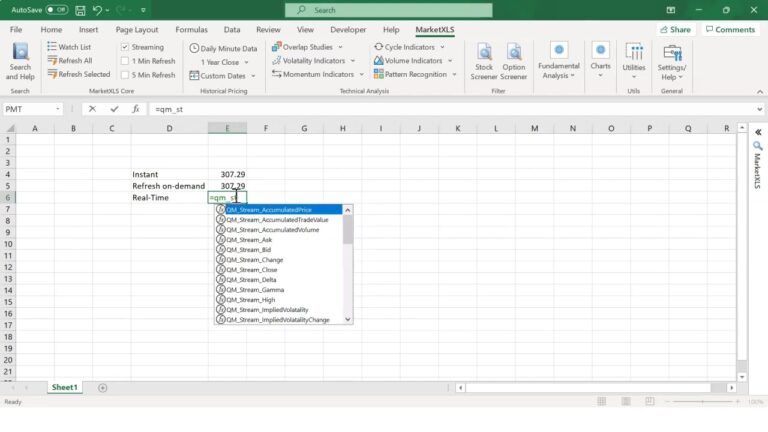768x432 pixels.
Task: Open Cycle Indicators menu
Action: 409,47
